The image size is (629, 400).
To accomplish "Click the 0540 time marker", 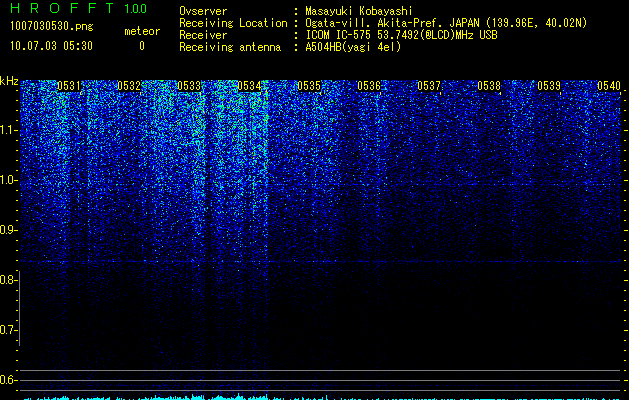I will 609,86.
